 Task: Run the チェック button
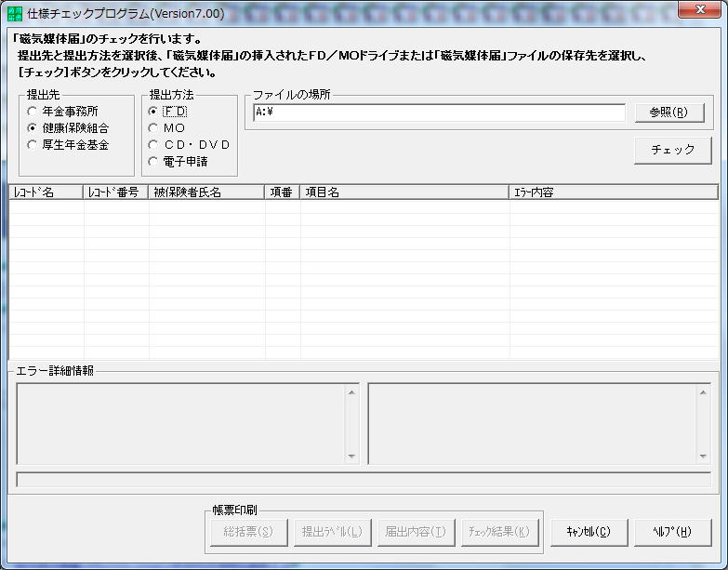(x=673, y=150)
